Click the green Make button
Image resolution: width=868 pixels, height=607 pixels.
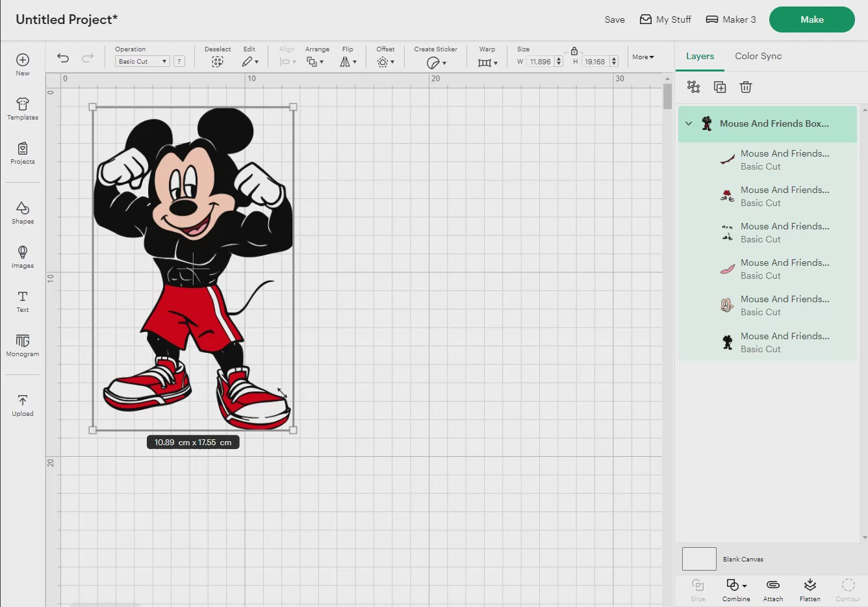812,19
